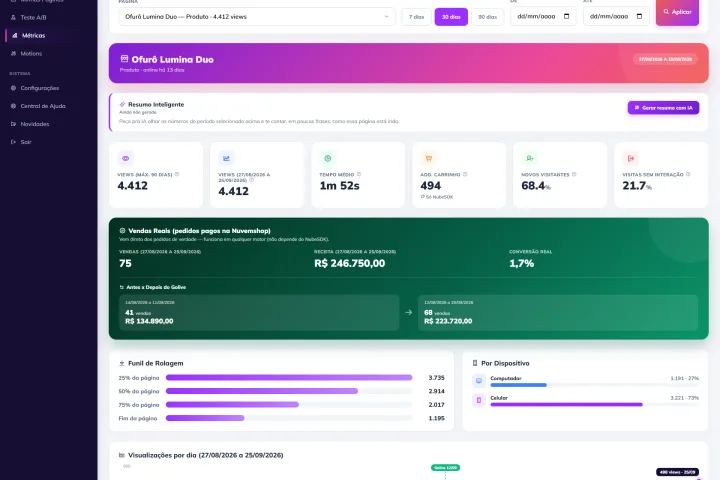Click the receita value R$ 246.750,00
The image size is (720, 480).
coord(349,263)
